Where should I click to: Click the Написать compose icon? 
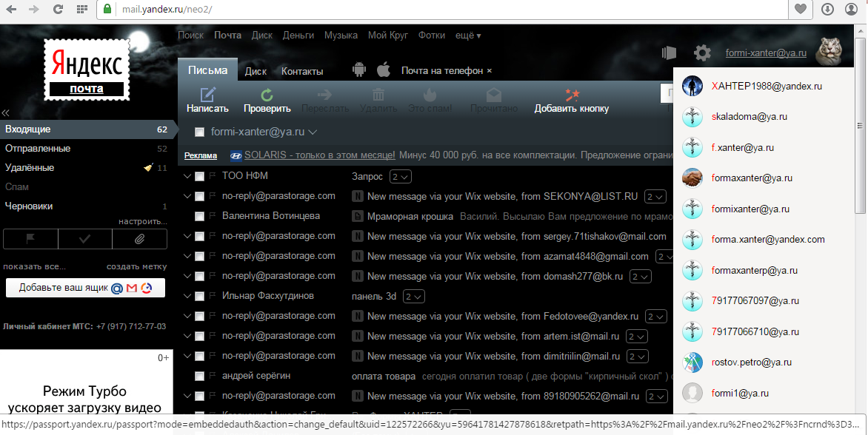pyautogui.click(x=207, y=95)
